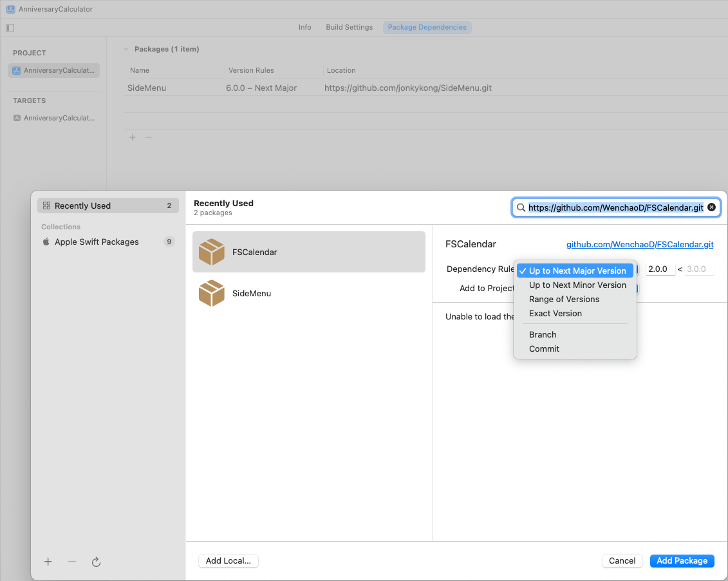Click the Location column header
This screenshot has width=728, height=581.
(x=341, y=71)
